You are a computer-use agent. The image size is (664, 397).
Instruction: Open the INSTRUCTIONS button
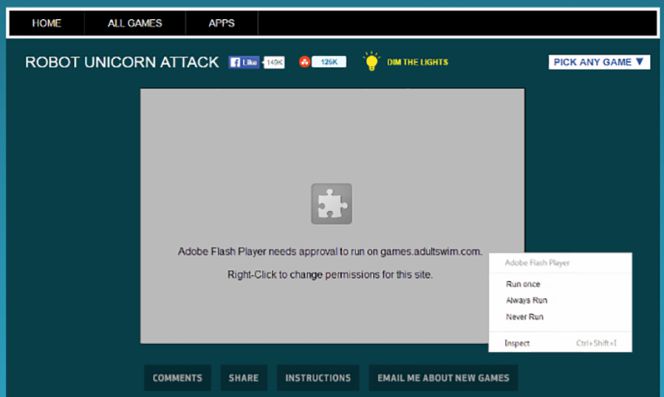[x=318, y=378]
